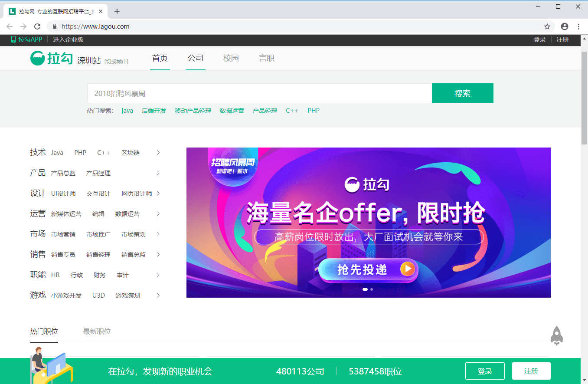Click 新媒体运营 in the 运营 row

(x=66, y=214)
